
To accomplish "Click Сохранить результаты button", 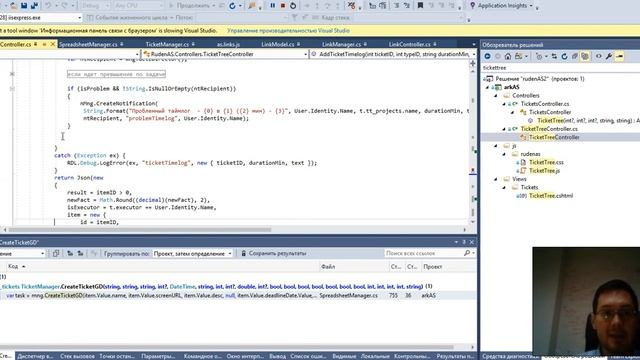I will pyautogui.click(x=273, y=253).
